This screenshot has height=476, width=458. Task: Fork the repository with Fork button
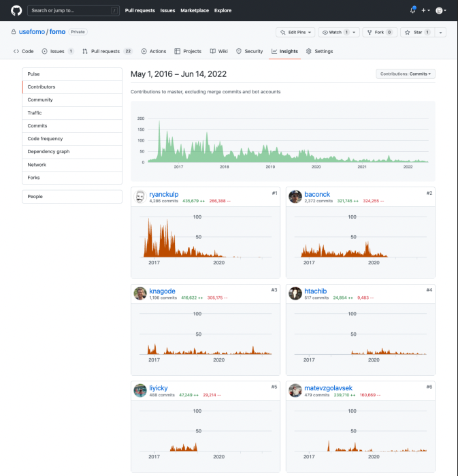(380, 32)
